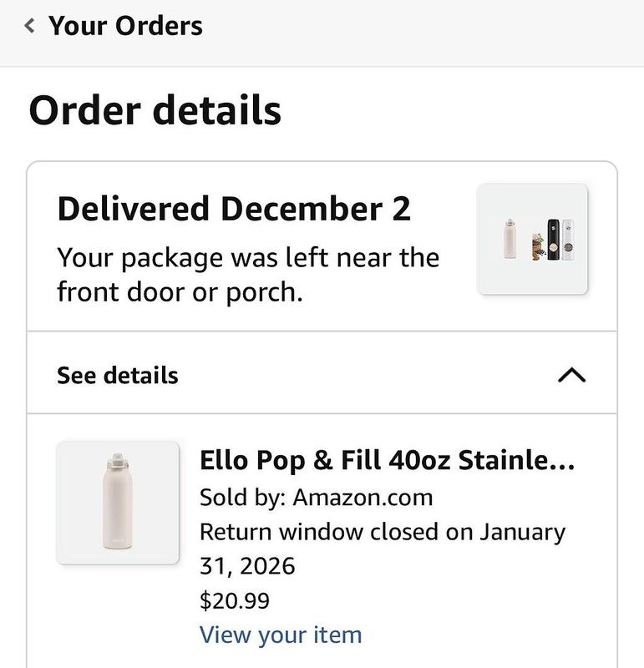Pick the black grinder in the shipment thumbnail
The image size is (644, 668).
point(553,240)
